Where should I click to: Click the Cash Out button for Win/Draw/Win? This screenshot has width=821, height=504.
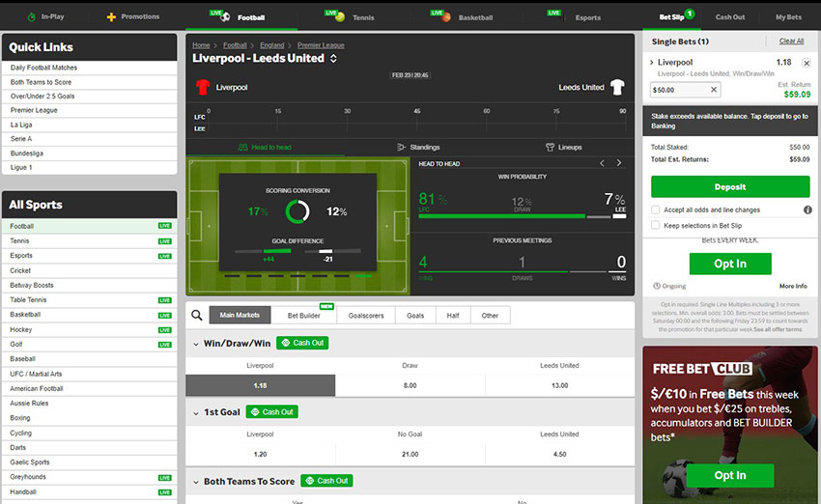[302, 343]
